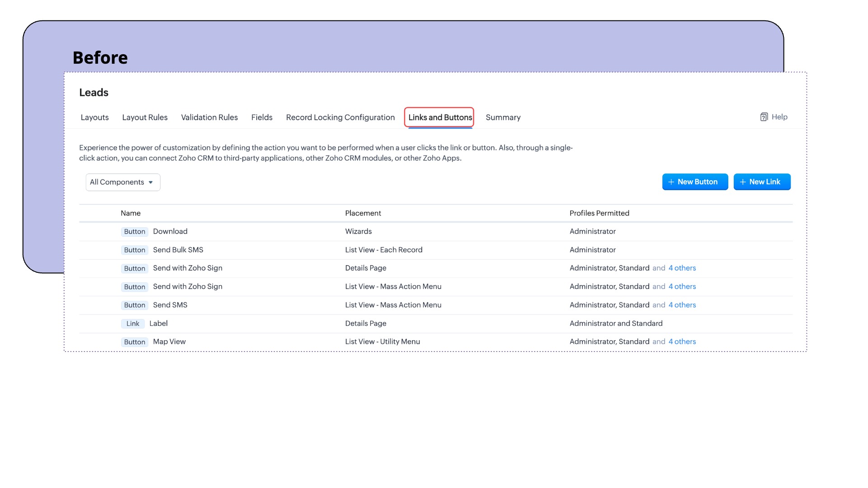
Task: Go to the Validation Rules tab
Action: 209,117
